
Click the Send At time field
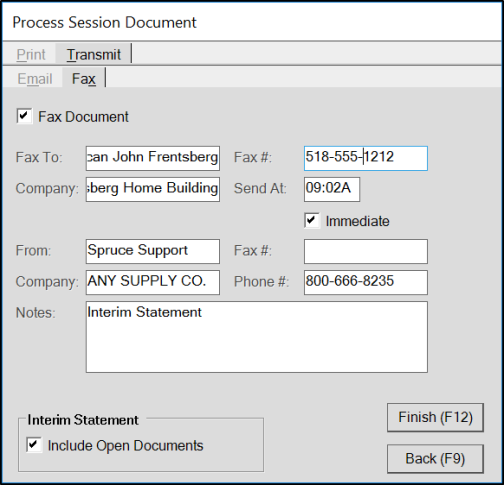point(332,189)
